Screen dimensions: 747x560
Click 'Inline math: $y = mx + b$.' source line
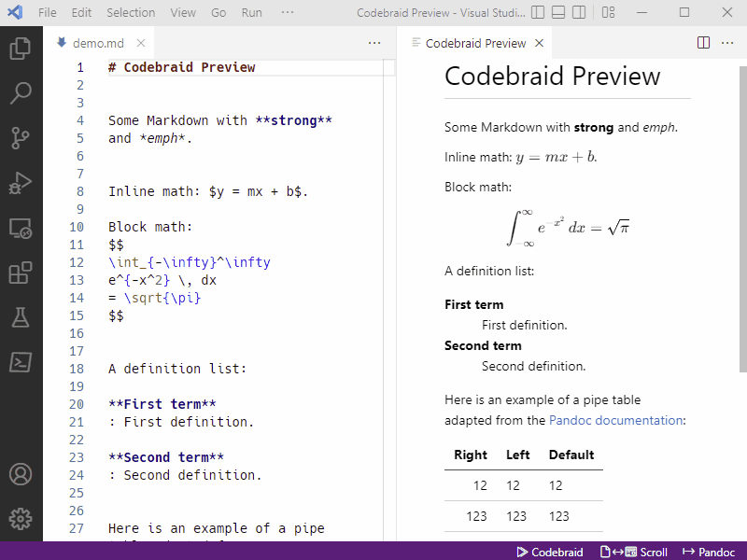208,191
